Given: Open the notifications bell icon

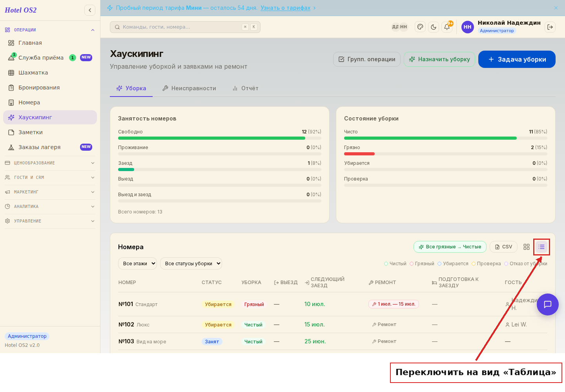Looking at the screenshot, I should 447,27.
